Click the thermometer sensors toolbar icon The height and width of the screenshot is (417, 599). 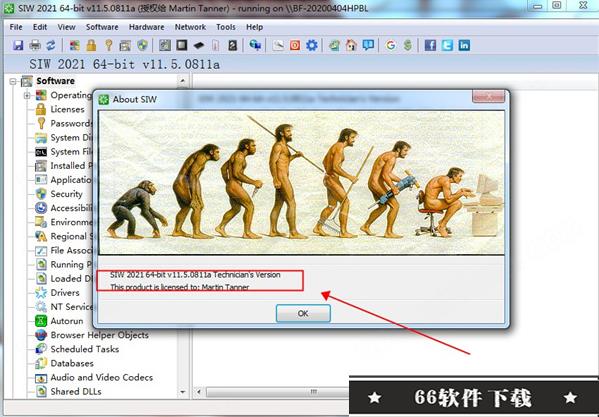(x=215, y=45)
